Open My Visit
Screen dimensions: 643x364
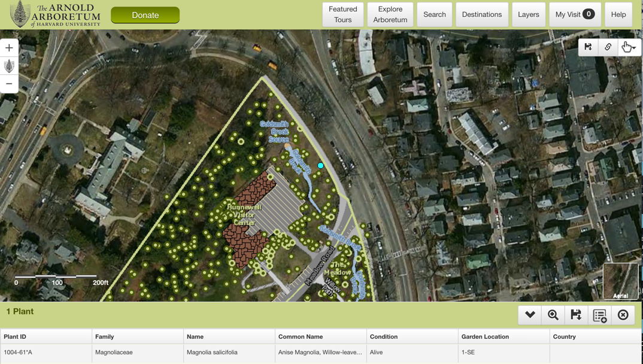tap(575, 14)
